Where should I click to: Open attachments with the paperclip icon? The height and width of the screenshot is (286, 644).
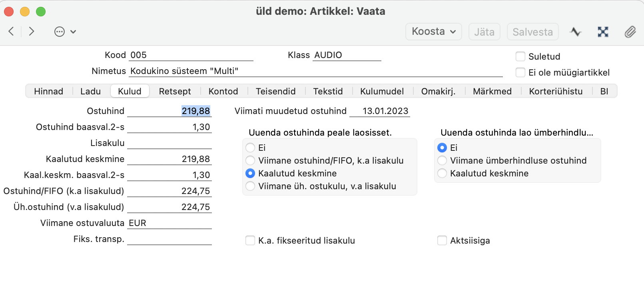630,32
